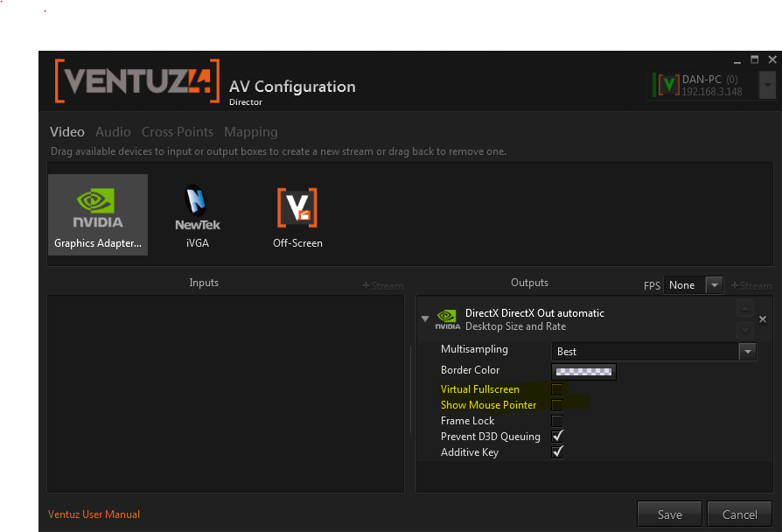
Task: Click the Save button
Action: tap(669, 514)
